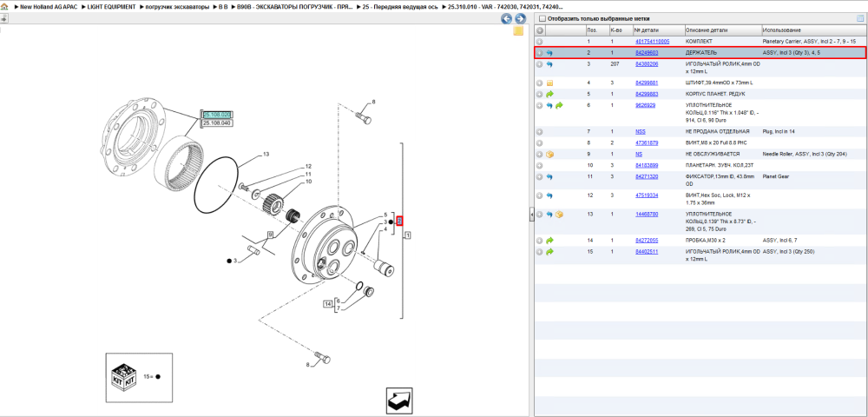Click the KIT box icon in the legend
The height and width of the screenshot is (417, 868).
click(123, 376)
